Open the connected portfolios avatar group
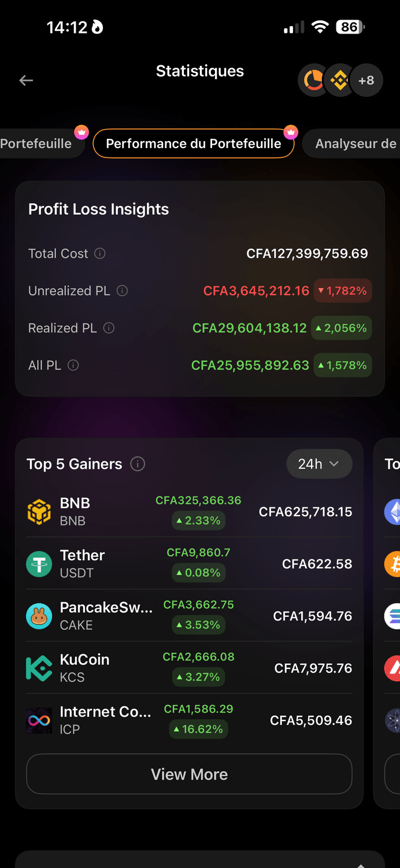400x868 pixels. click(x=339, y=80)
